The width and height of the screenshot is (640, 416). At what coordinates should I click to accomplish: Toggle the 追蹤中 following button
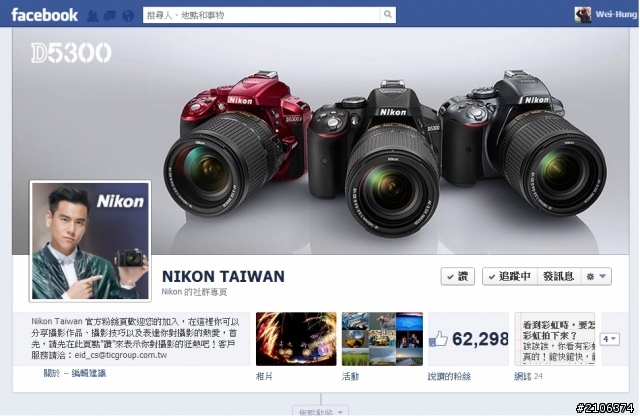tap(510, 276)
